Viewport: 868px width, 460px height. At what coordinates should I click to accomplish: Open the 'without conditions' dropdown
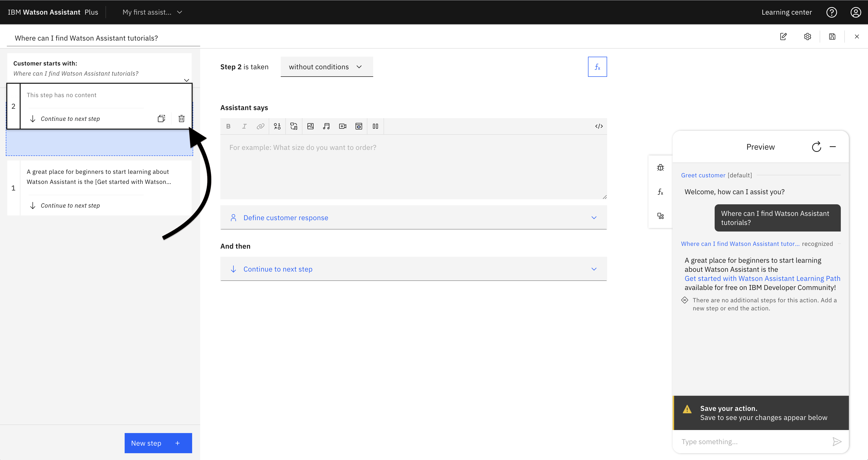[327, 67]
